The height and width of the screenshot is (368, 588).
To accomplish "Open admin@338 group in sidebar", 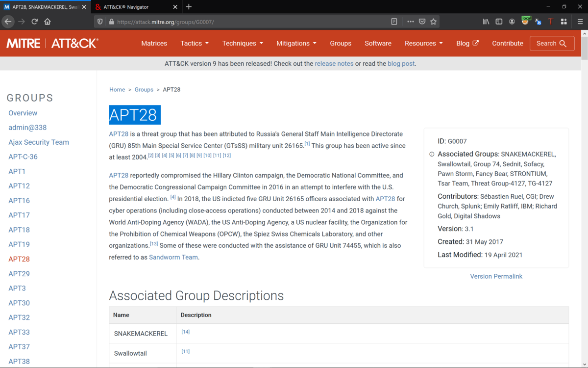I will [27, 128].
